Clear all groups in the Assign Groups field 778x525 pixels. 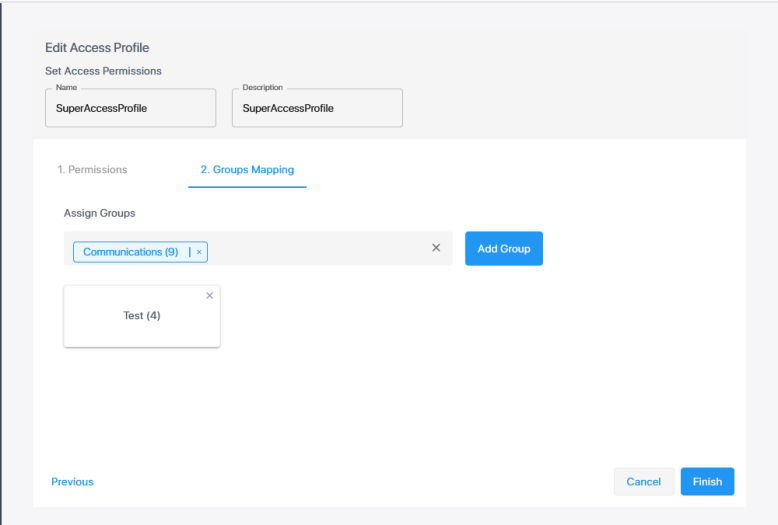click(x=436, y=248)
